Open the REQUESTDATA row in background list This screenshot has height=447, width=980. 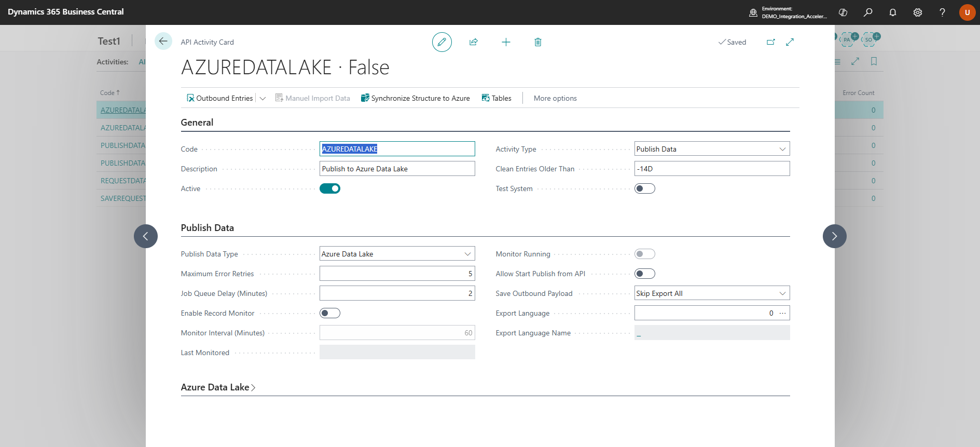123,181
